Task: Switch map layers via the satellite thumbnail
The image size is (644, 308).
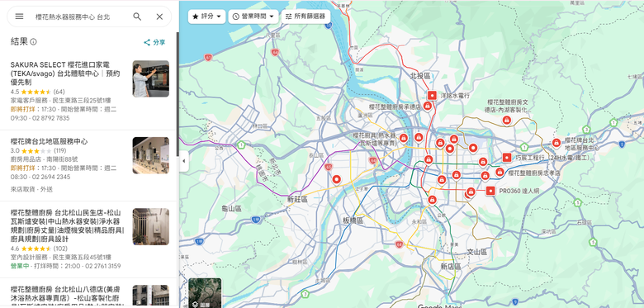Action: click(x=205, y=293)
